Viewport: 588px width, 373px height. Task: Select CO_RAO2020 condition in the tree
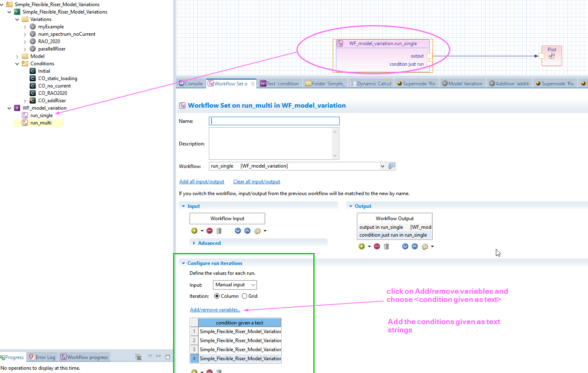point(53,93)
